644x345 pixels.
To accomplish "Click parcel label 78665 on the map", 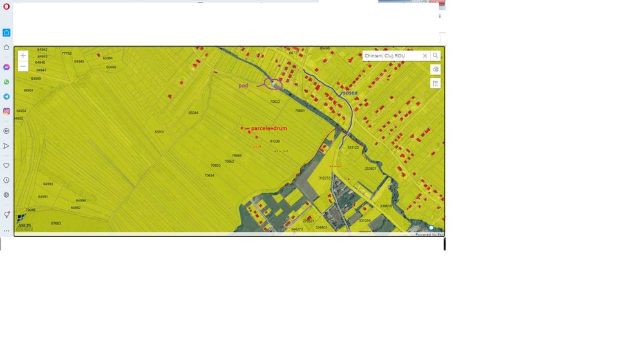I will [x=237, y=156].
